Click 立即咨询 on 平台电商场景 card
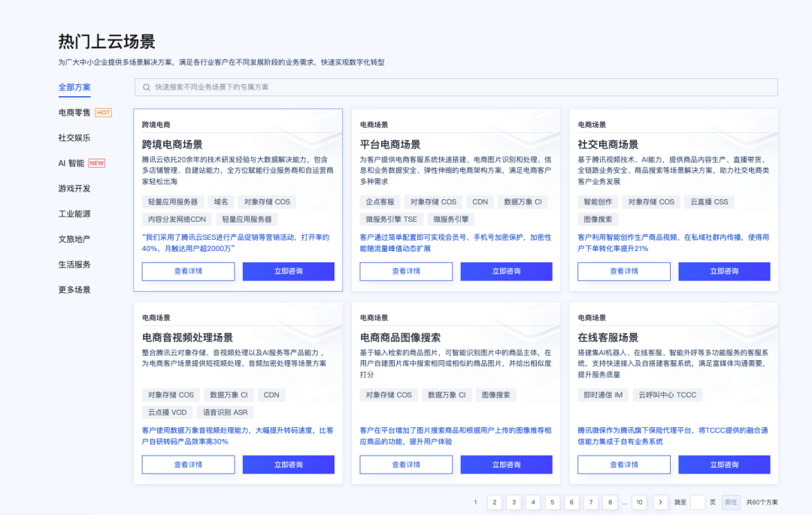 (507, 271)
